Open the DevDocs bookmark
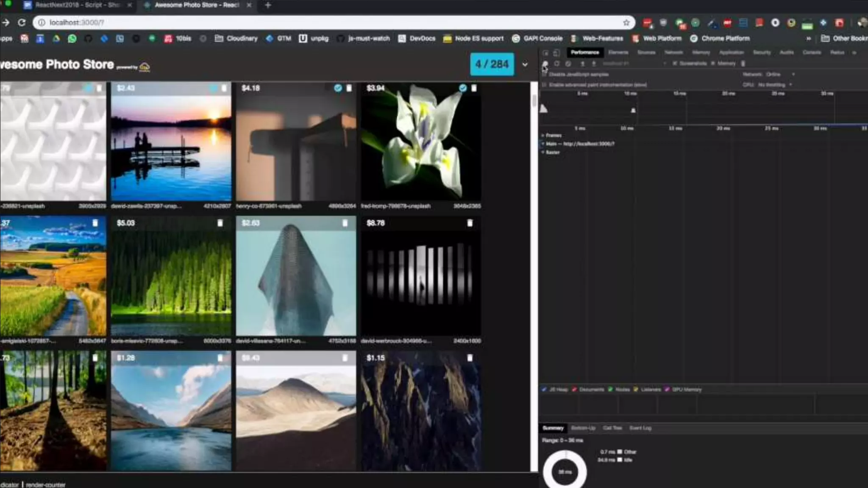Screen dimensions: 868x488 [x=417, y=39]
